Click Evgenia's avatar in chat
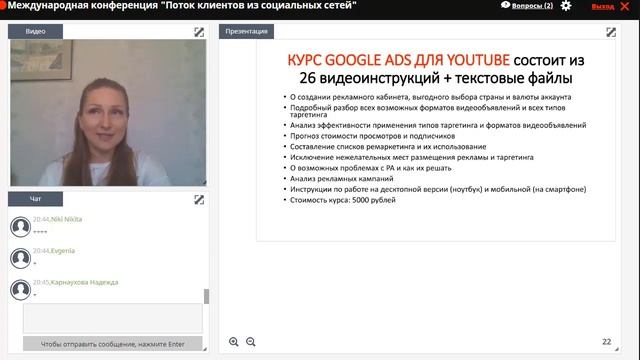 [x=20, y=258]
